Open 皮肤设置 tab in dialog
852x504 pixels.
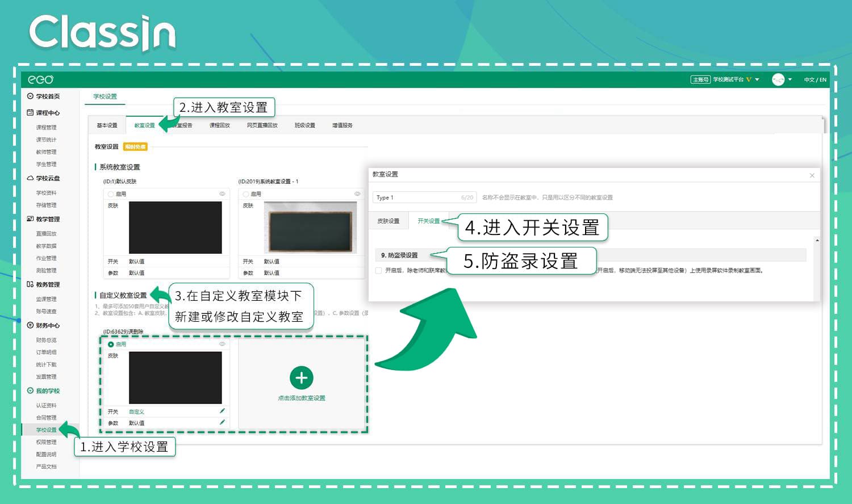click(x=389, y=221)
